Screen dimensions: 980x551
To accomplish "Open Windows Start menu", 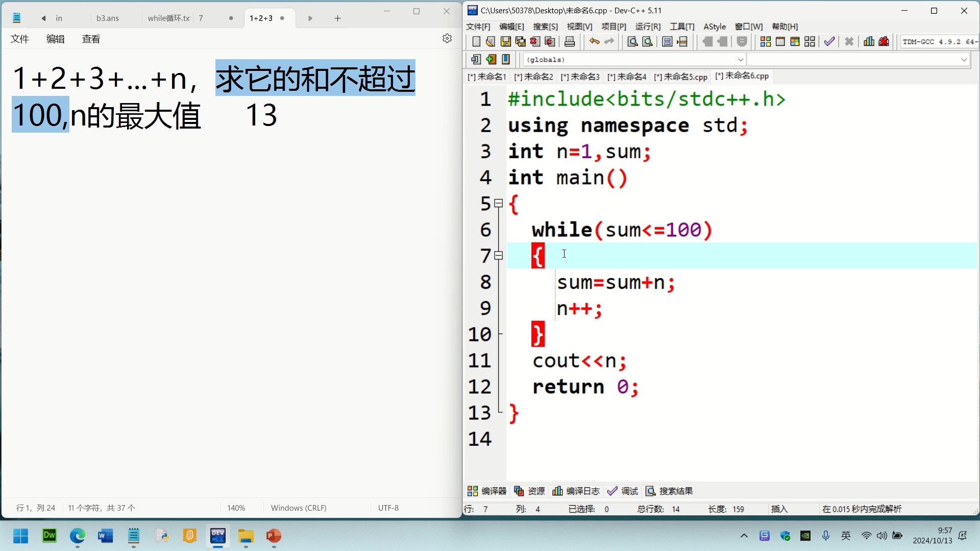I will (21, 536).
